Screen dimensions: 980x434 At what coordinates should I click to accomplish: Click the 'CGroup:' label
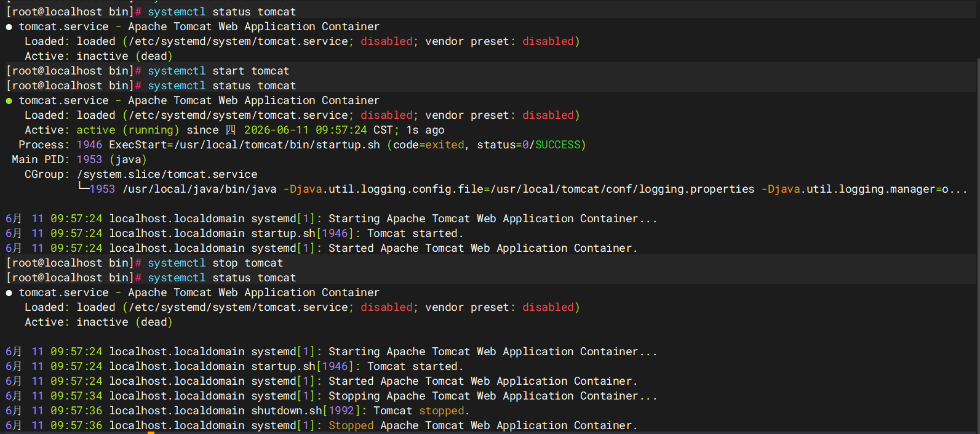[47, 174]
